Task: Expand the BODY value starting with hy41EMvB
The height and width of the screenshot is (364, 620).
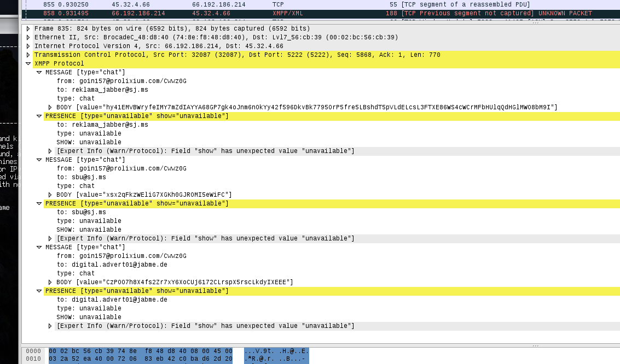Action: (x=50, y=107)
